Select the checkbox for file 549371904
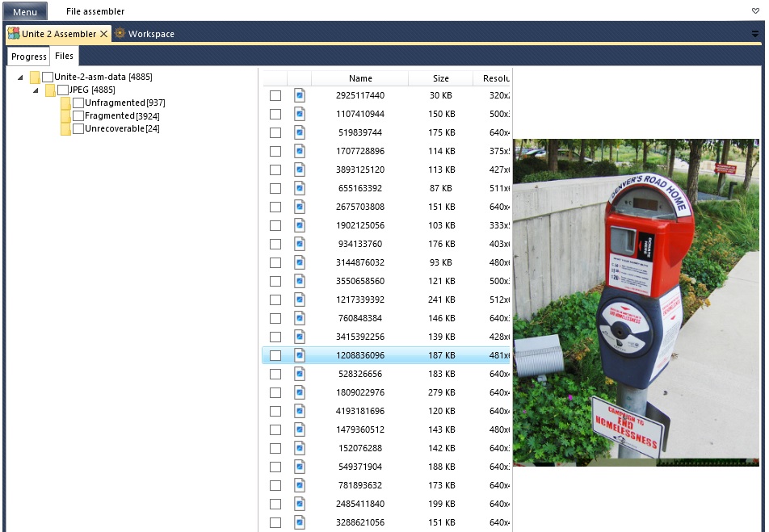 [x=275, y=467]
